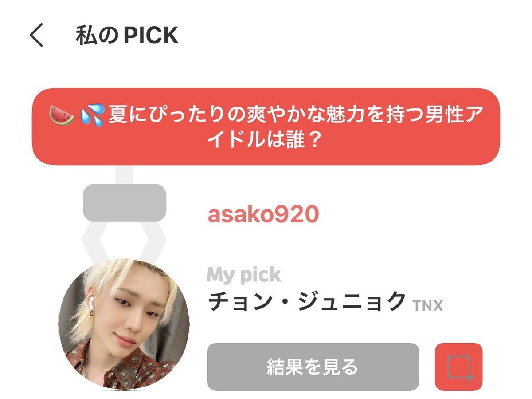This screenshot has height=399, width=532.
Task: Click the watermelon emoji in the banner
Action: 62,115
